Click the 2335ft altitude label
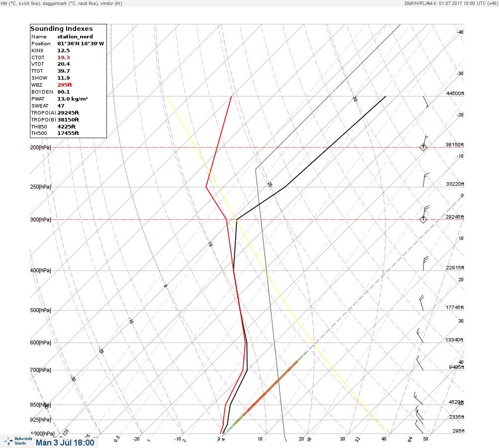This screenshot has height=448, width=499. point(457,417)
